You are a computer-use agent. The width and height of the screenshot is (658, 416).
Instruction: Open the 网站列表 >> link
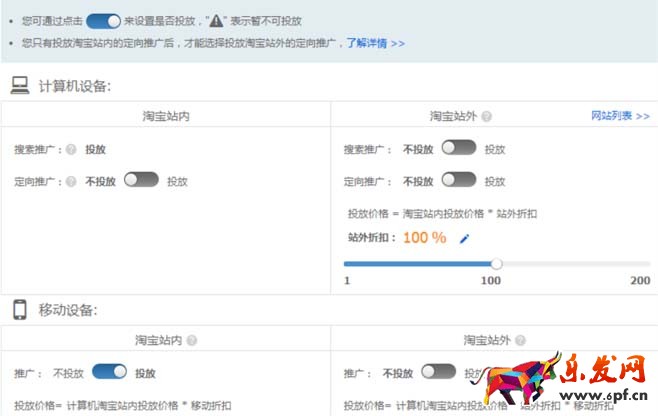[x=620, y=116]
